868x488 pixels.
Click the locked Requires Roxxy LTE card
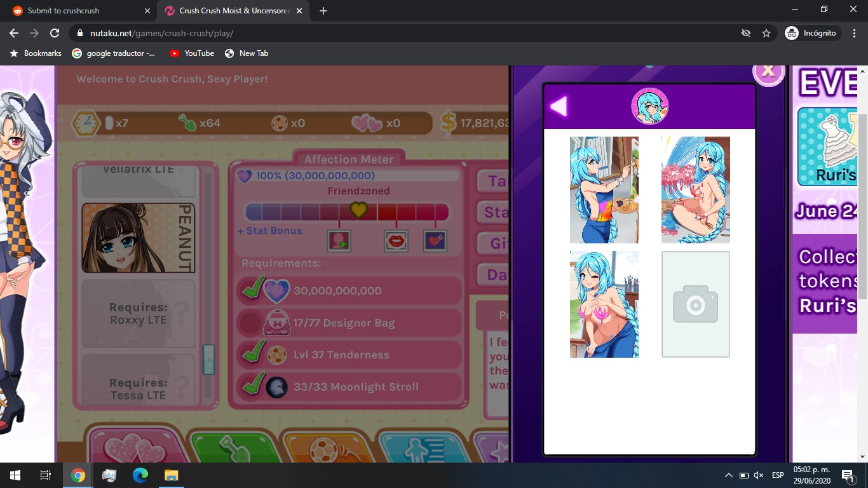click(x=138, y=313)
